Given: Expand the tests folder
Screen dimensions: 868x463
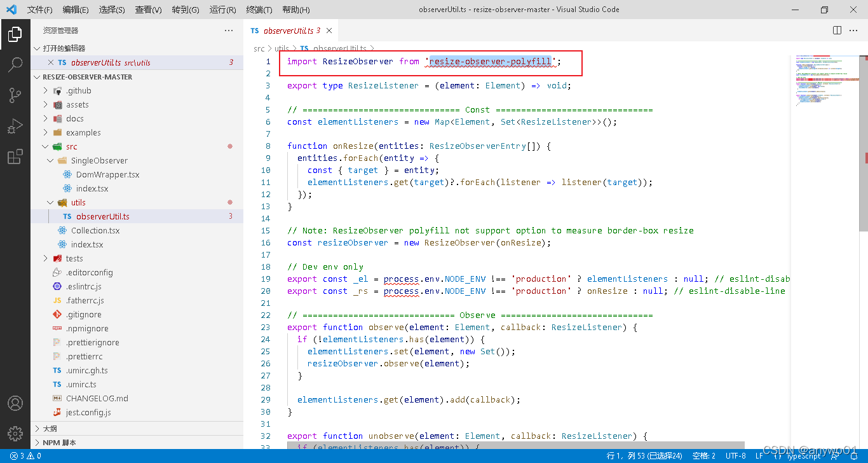Looking at the screenshot, I should point(137,258).
